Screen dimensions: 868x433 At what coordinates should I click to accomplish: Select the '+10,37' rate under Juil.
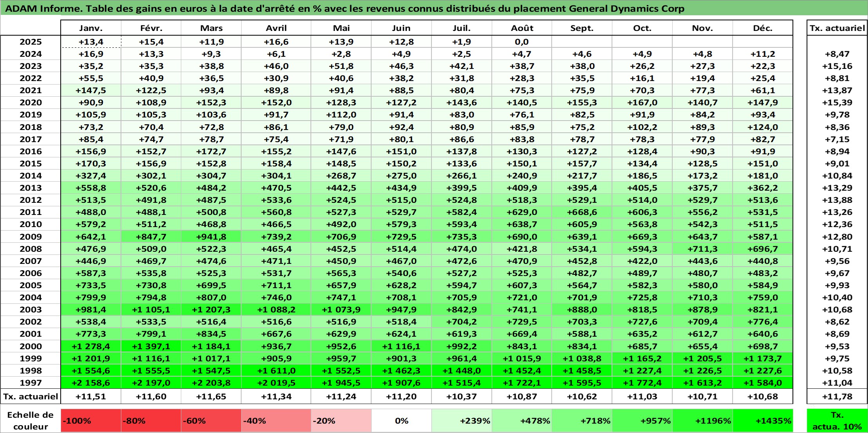click(462, 396)
